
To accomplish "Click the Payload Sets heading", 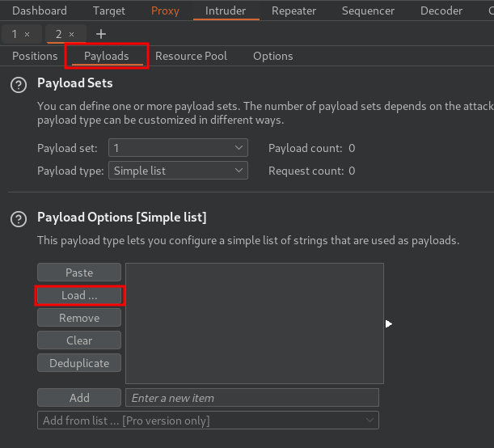I will coord(75,83).
